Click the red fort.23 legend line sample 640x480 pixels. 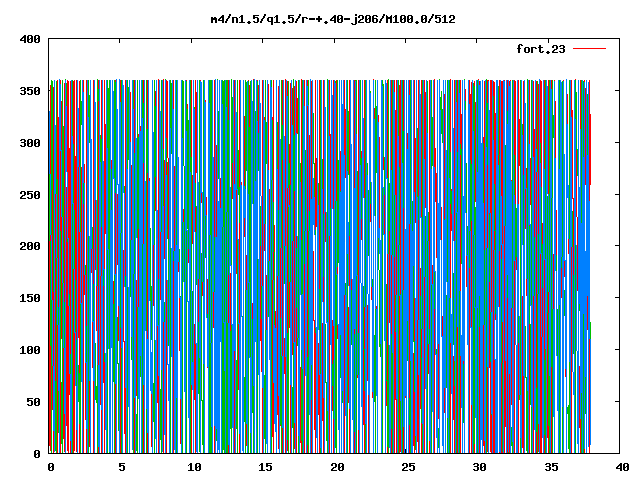point(589,49)
